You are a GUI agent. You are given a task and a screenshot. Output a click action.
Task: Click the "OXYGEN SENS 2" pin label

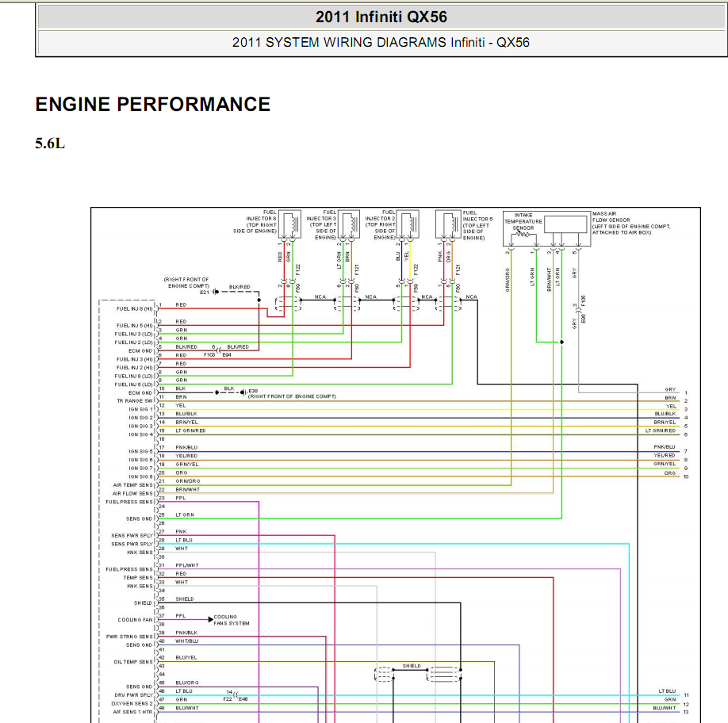pos(132,703)
